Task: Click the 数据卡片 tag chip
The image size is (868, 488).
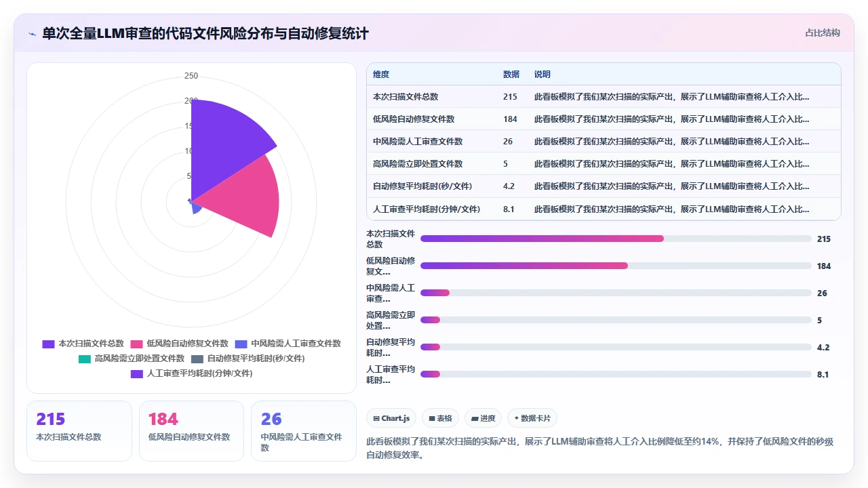Action: coord(532,418)
